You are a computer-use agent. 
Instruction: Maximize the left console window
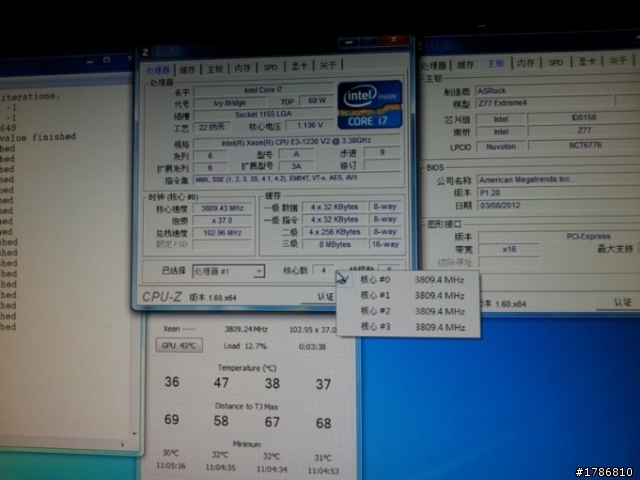[x=107, y=60]
